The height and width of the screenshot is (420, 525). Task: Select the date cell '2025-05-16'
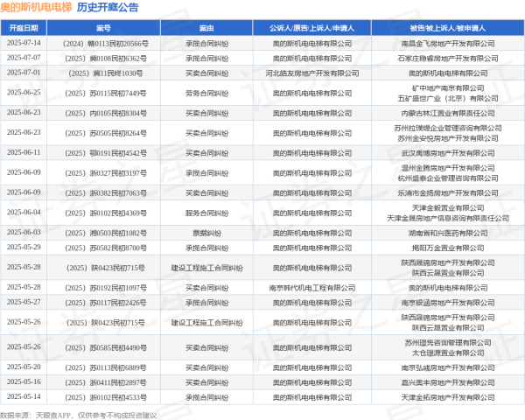[x=24, y=381]
